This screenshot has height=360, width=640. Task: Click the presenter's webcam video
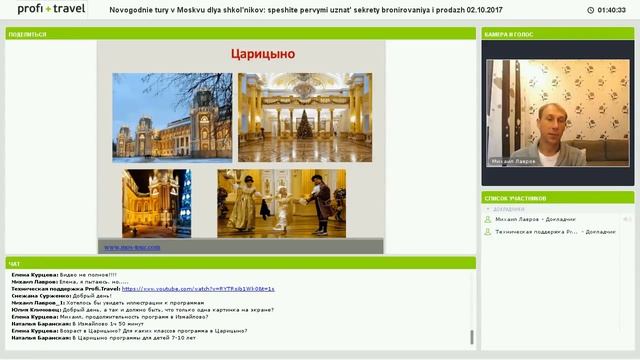click(558, 113)
